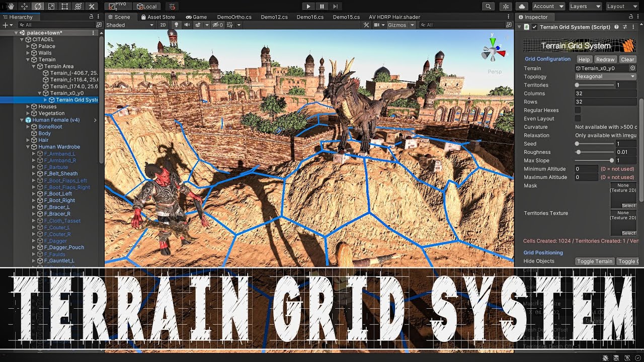
Task: Open the Layers dropdown
Action: click(x=585, y=7)
